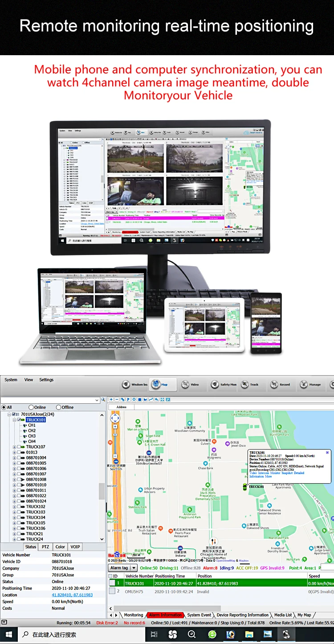334x644 pixels.
Task: Expand the TRUCK106 tree node
Action: click(14, 528)
